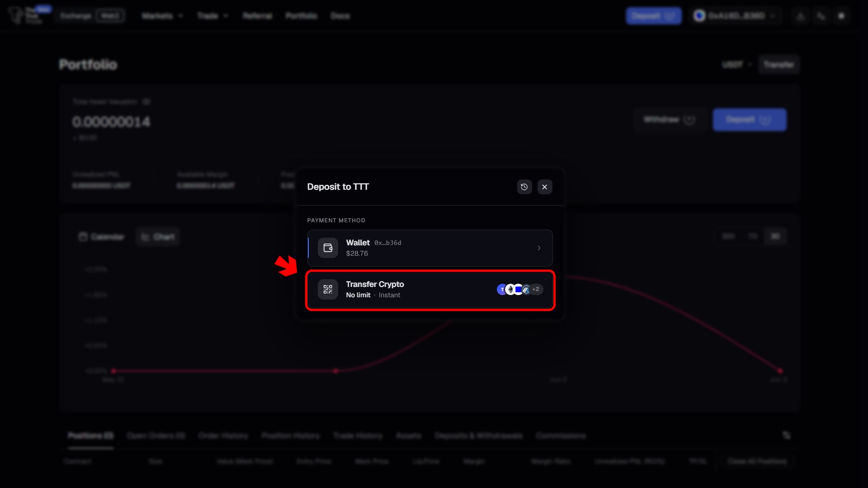Click Close All Positions button
This screenshot has height=488, width=868.
(x=757, y=461)
